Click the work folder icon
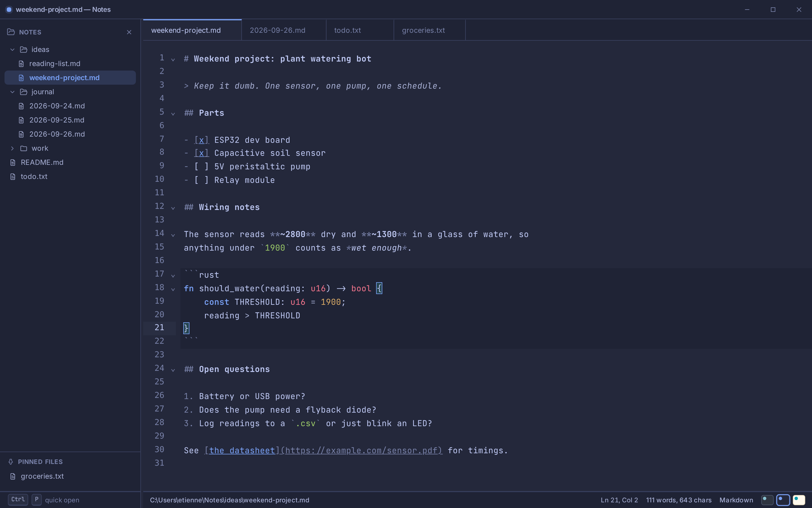Viewport: 812px width, 508px height. pyautogui.click(x=23, y=148)
